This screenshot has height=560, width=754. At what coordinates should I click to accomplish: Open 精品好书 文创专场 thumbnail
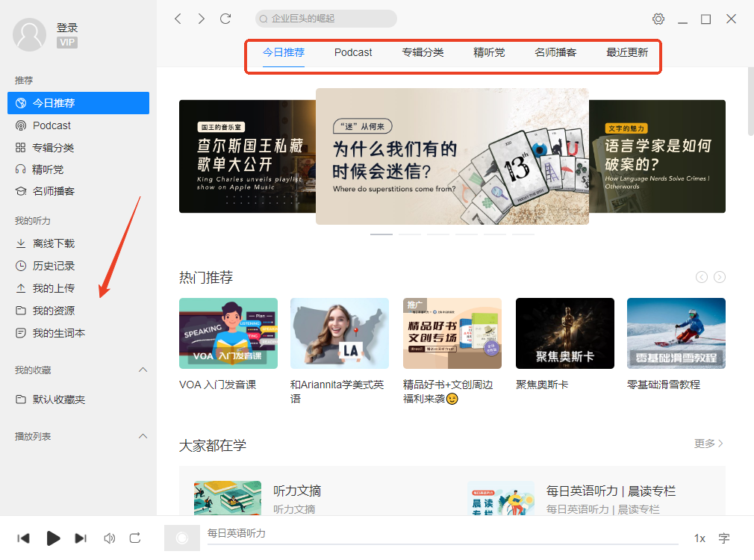click(452, 334)
